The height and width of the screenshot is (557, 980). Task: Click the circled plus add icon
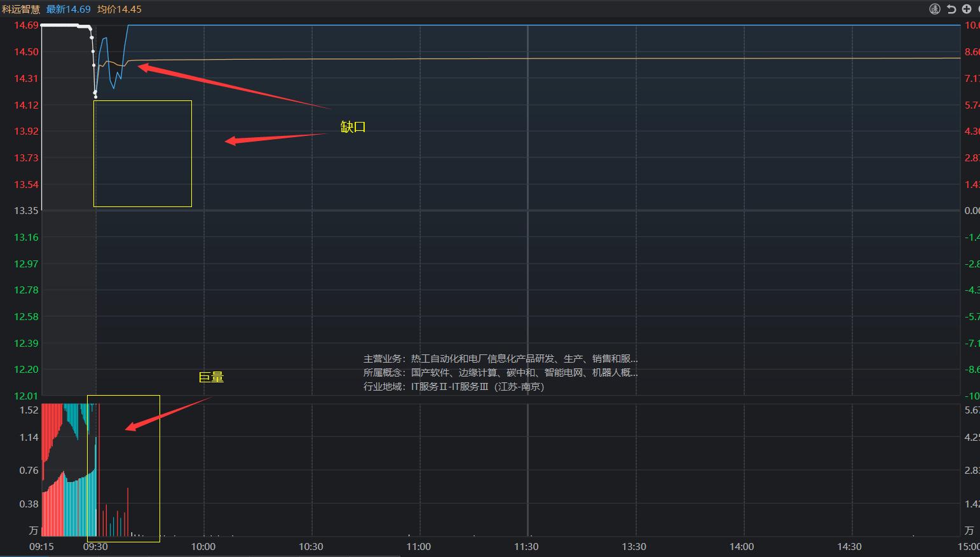(x=967, y=9)
